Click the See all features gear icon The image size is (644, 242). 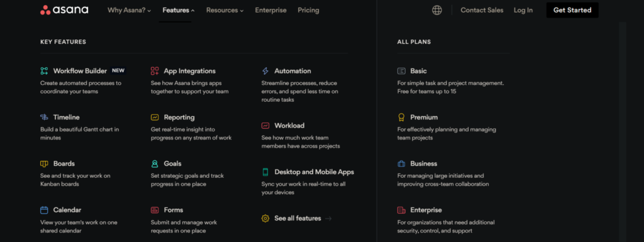(265, 218)
